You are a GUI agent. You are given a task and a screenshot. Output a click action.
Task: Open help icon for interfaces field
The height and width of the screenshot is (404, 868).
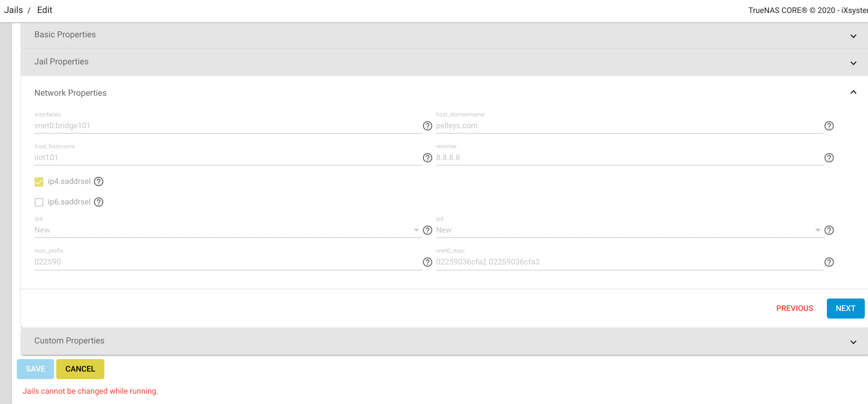point(427,126)
